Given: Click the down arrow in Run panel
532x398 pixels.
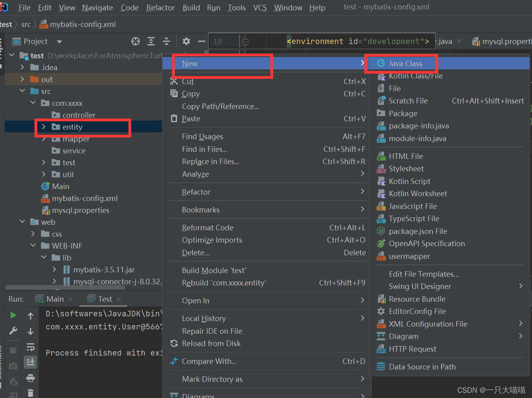Looking at the screenshot, I should point(31,331).
